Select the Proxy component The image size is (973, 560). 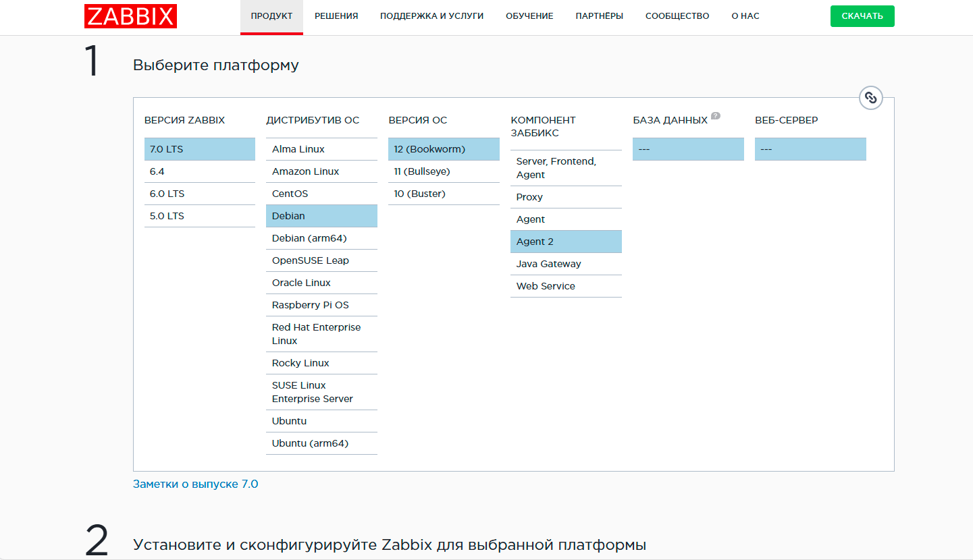pyautogui.click(x=566, y=197)
